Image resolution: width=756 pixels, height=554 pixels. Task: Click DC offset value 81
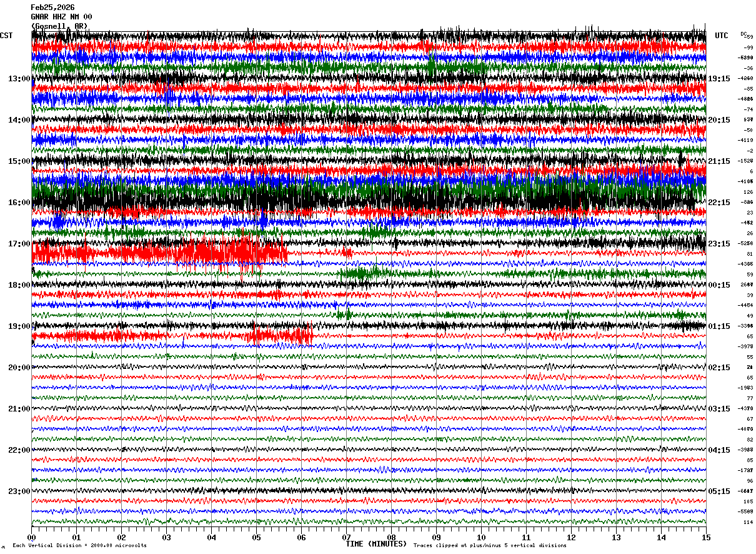pyautogui.click(x=750, y=254)
